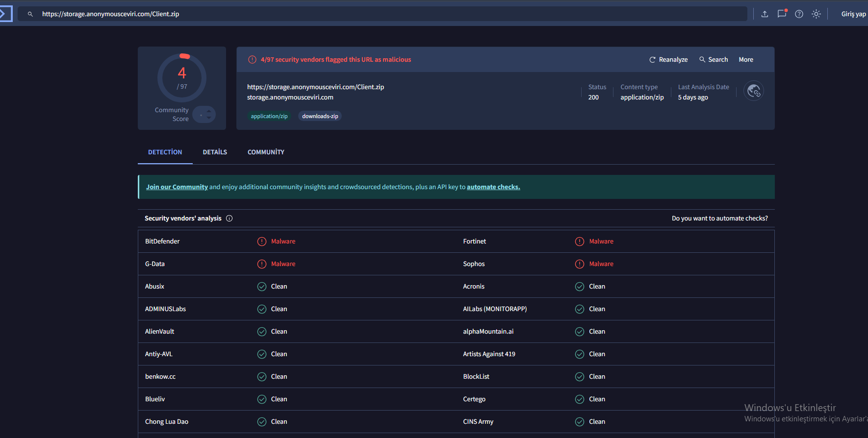Click the malware alert icon in the Fortinet row
Image resolution: width=868 pixels, height=438 pixels.
(x=580, y=242)
